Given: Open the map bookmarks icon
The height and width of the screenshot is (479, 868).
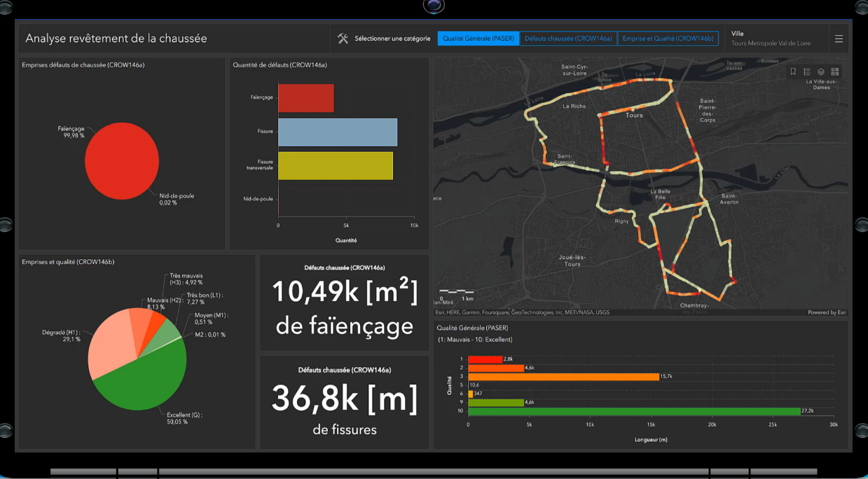Looking at the screenshot, I should pos(793,71).
